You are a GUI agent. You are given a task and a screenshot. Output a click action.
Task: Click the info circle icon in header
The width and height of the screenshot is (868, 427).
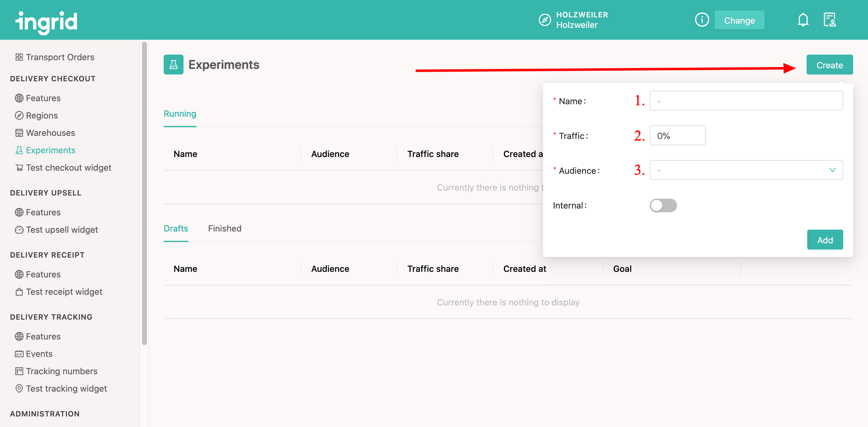point(702,20)
